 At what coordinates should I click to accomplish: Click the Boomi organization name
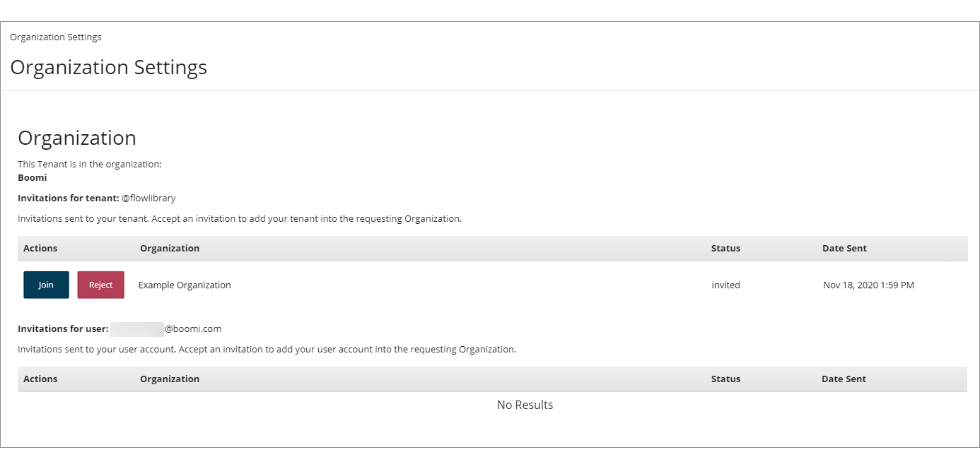32,177
